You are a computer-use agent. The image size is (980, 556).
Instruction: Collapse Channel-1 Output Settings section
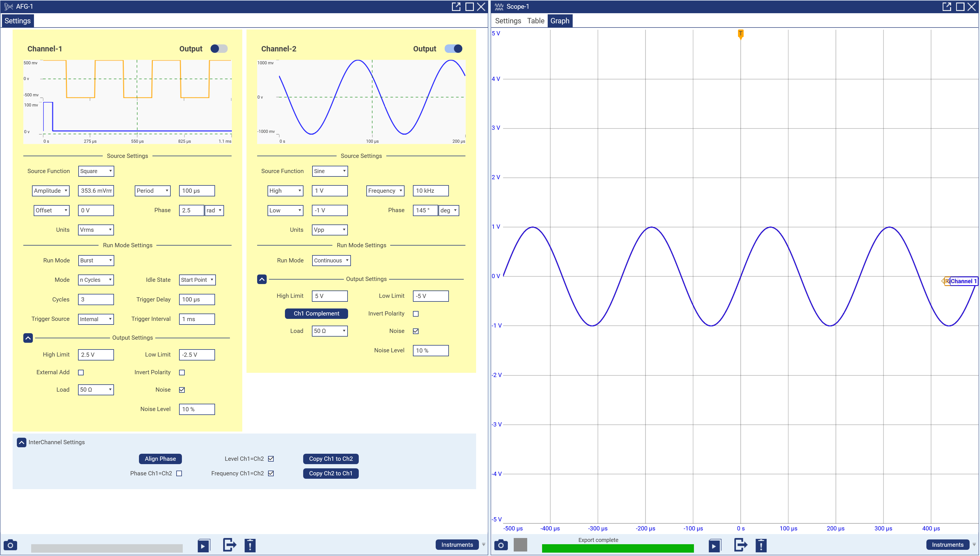[28, 338]
